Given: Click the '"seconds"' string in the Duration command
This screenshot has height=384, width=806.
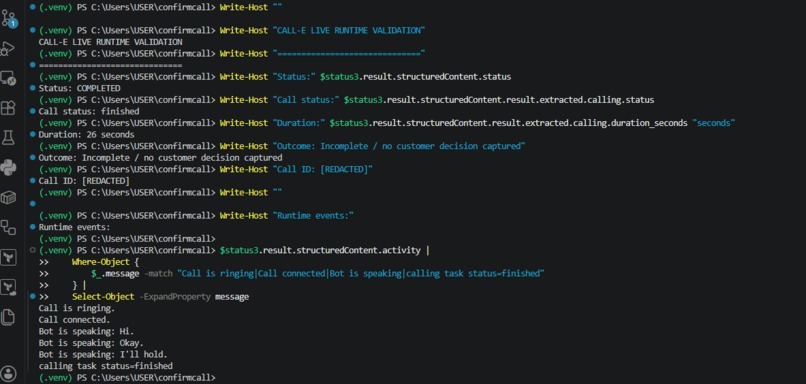Looking at the screenshot, I should click(x=713, y=123).
